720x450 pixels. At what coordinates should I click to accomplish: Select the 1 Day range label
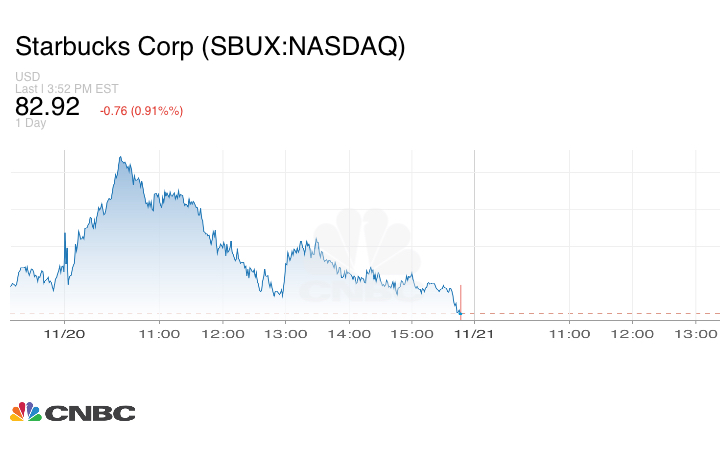pyautogui.click(x=30, y=123)
